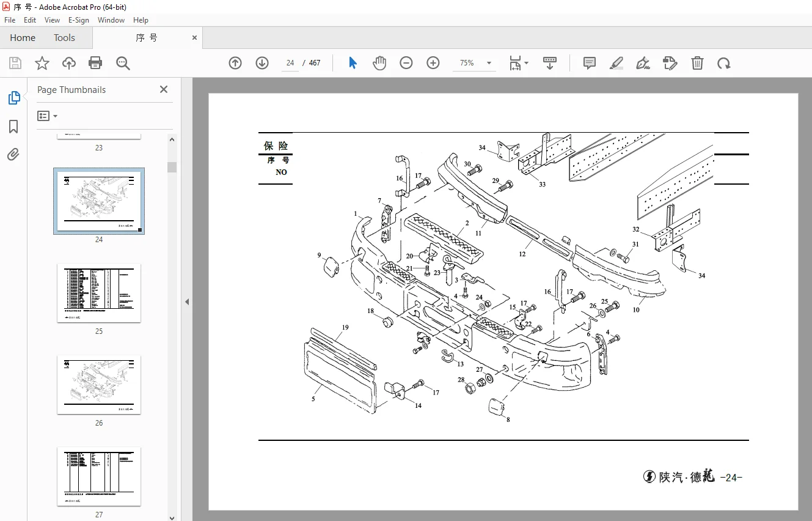Screen dimensions: 812x521
Task: Select the arrow Selection tool
Action: click(x=353, y=63)
